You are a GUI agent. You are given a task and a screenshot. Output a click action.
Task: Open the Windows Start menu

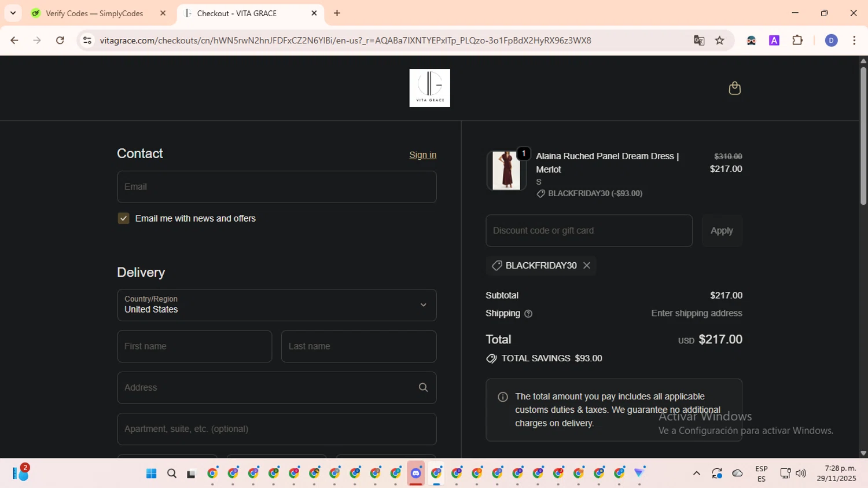(x=152, y=474)
